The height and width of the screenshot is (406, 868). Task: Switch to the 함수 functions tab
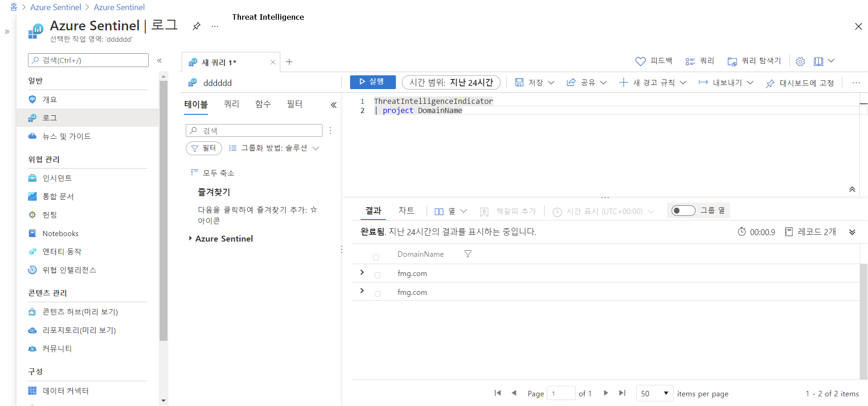pyautogui.click(x=263, y=104)
